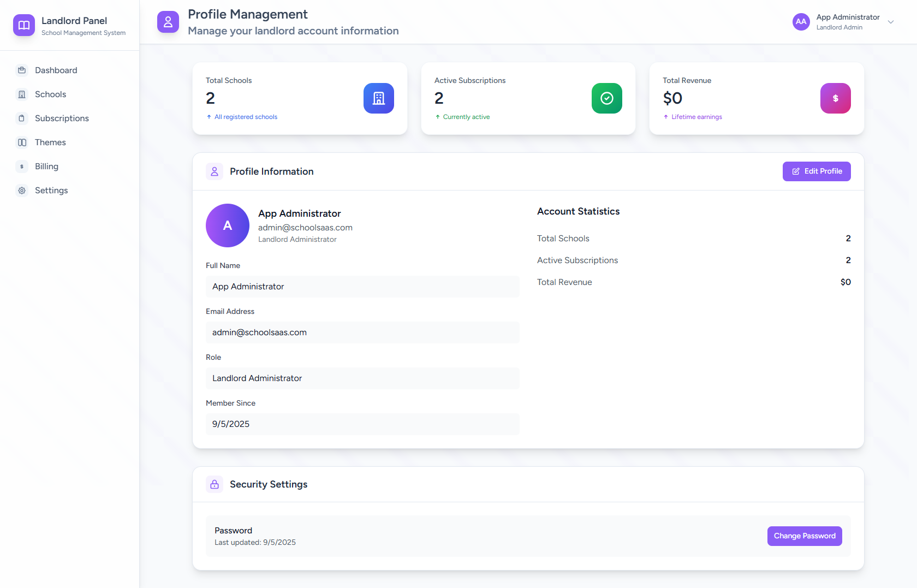Click the Profile Management header user icon
This screenshot has height=588, width=917.
[168, 22]
